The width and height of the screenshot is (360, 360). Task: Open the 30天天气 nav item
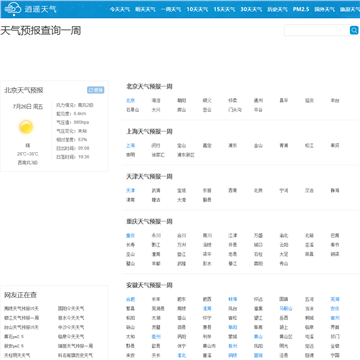tap(251, 9)
